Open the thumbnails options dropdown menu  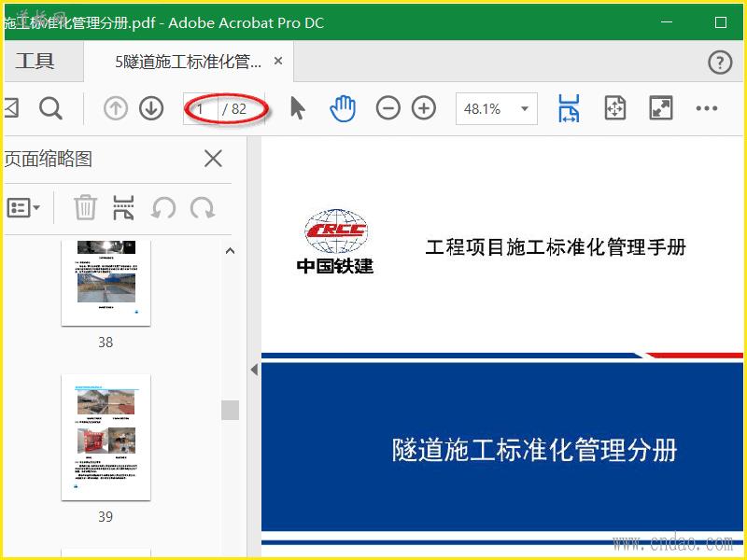coord(23,208)
